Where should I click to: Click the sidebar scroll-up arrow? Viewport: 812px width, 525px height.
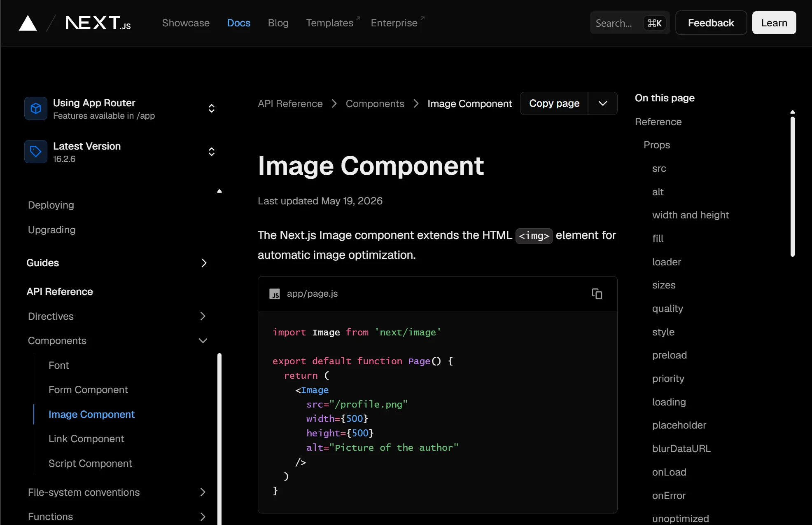pos(219,191)
